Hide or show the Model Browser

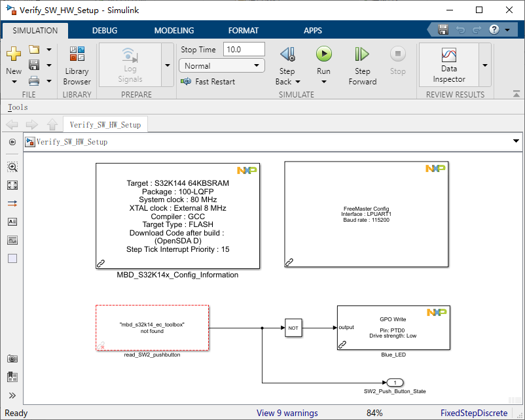click(12, 142)
